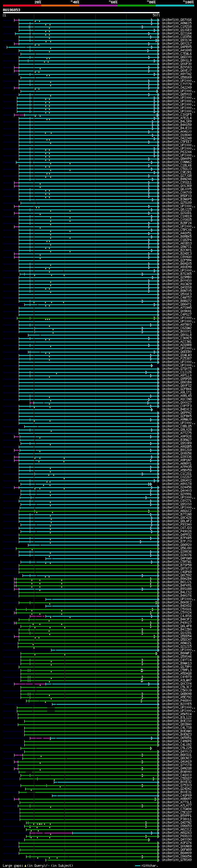Select hit label UniRef100_Q93134
Image resolution: width=197 pixels, height=868 pixels.
pyautogui.click(x=177, y=40)
